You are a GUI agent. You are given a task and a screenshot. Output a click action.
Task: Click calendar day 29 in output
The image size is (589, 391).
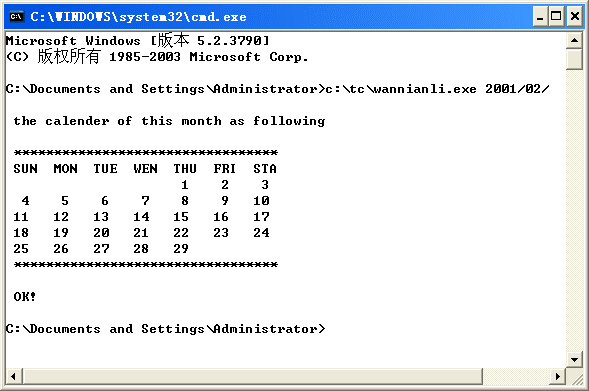[x=181, y=249]
